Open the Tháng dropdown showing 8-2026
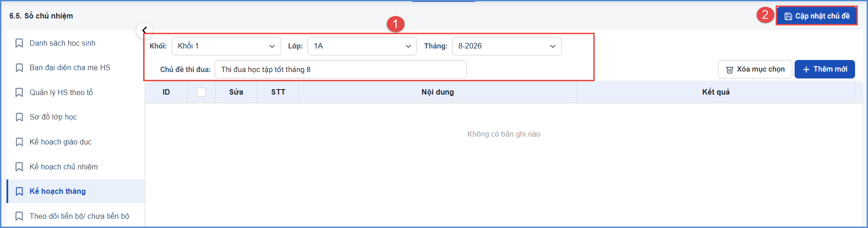Screen dimensions: 868x228 click(506, 46)
